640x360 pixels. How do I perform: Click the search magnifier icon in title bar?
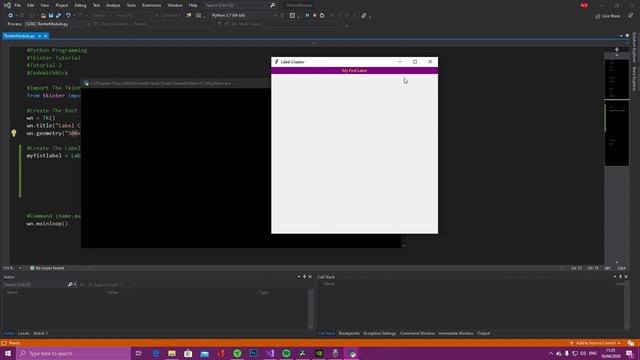(273, 5)
